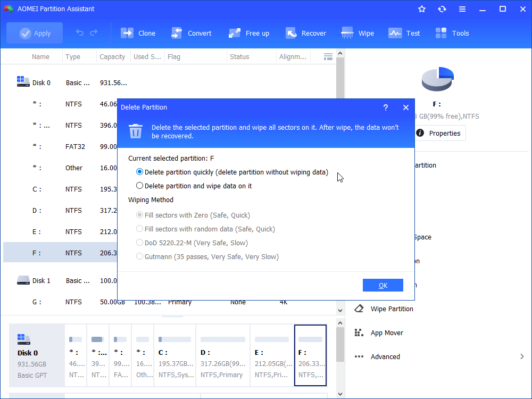The height and width of the screenshot is (399, 532).
Task: Select Disk 0 row in the partition list
Action: click(x=168, y=83)
